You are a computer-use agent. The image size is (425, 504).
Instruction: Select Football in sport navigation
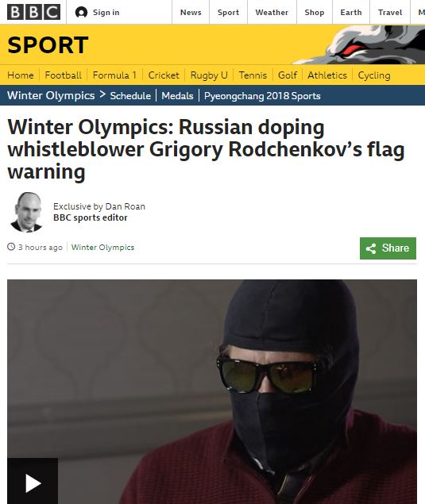click(x=63, y=75)
